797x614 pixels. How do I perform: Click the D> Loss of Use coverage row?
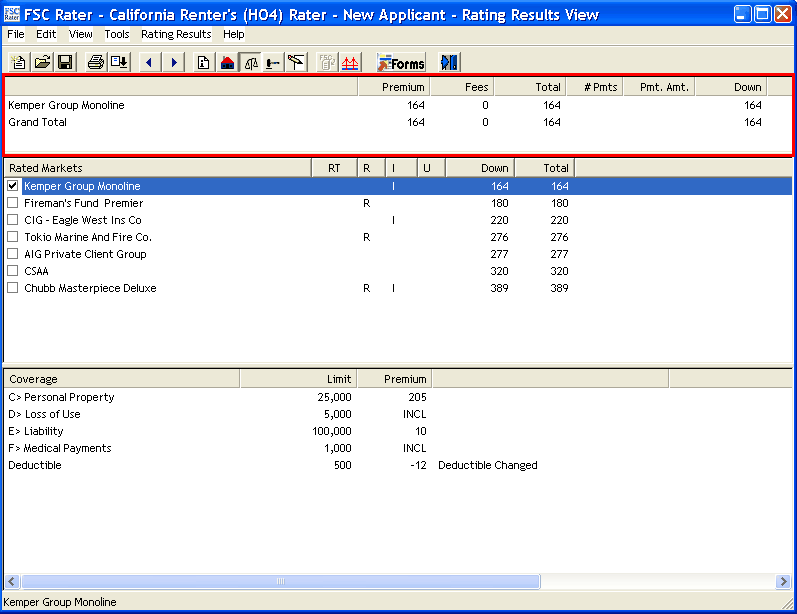[398, 414]
